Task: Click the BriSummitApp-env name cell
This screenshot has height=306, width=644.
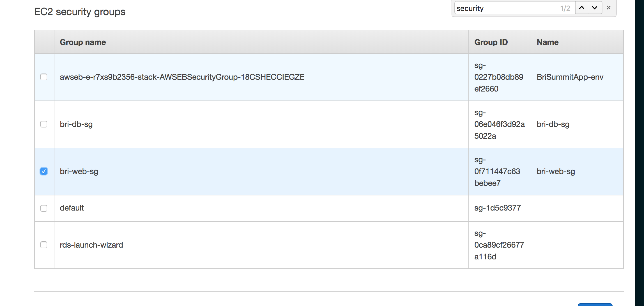Action: (x=570, y=77)
